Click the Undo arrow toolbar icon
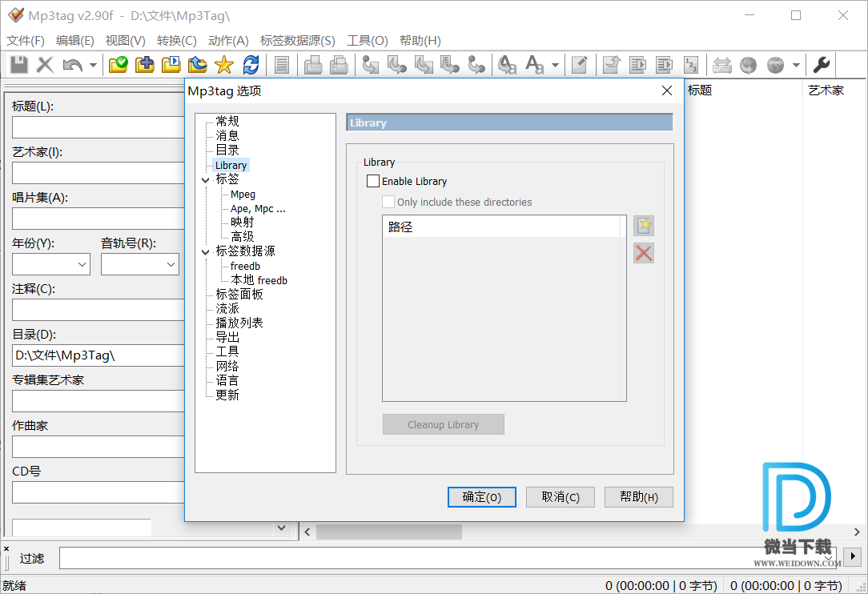Viewport: 868px width, 594px height. click(73, 65)
